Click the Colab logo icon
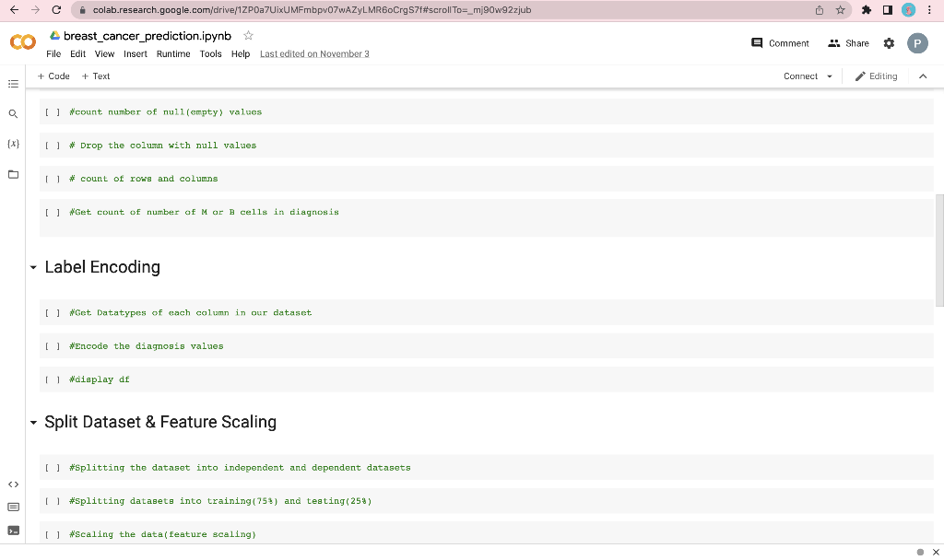This screenshot has width=944, height=560. coord(22,41)
